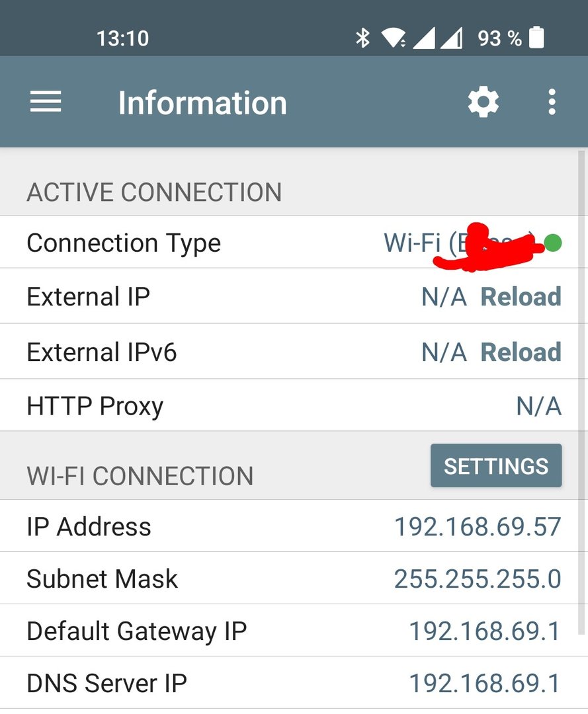Open the three-dot overflow menu
This screenshot has height=714, width=588.
pyautogui.click(x=552, y=102)
